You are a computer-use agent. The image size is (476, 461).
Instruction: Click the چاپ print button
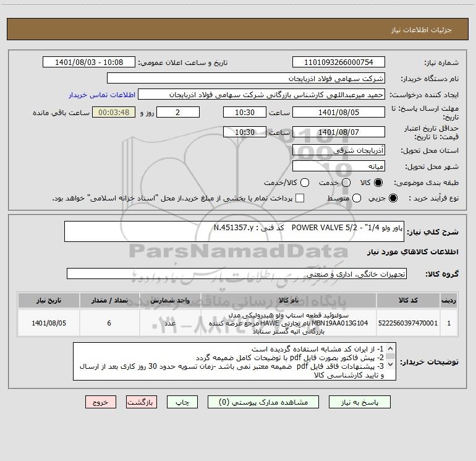click(x=182, y=402)
